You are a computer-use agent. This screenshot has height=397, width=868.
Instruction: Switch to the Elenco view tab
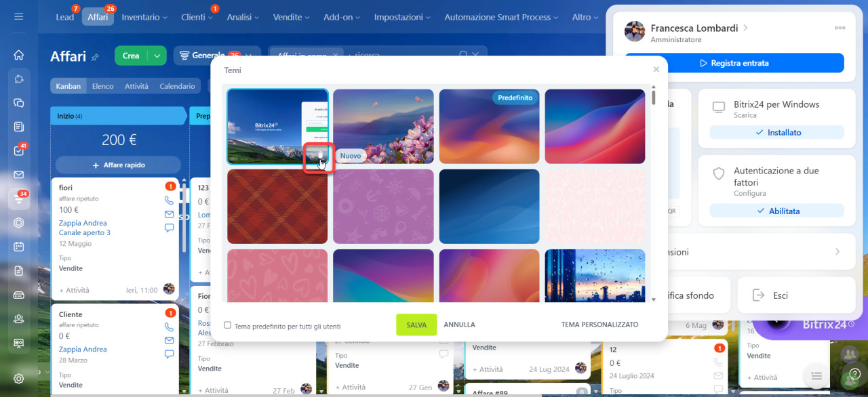tap(102, 86)
